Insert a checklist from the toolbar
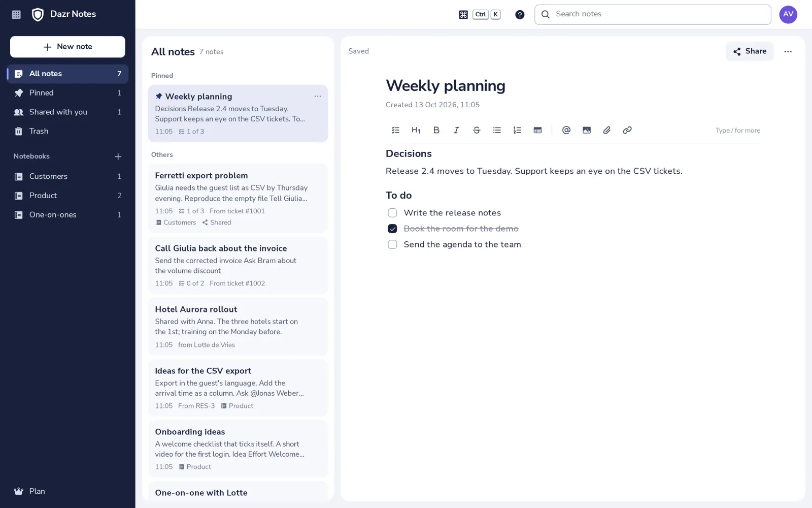 click(396, 130)
